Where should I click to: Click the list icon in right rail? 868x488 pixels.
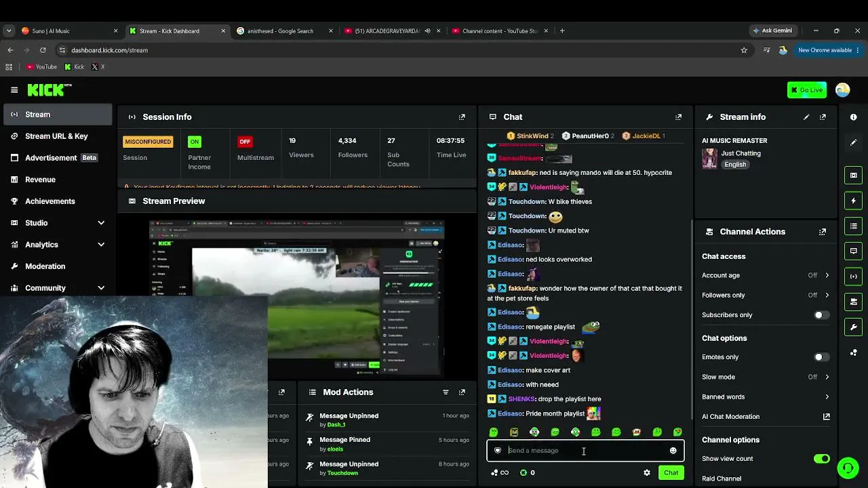click(x=854, y=226)
